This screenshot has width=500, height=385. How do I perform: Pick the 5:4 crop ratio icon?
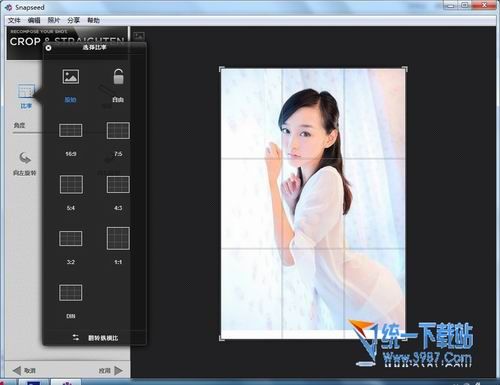click(71, 184)
